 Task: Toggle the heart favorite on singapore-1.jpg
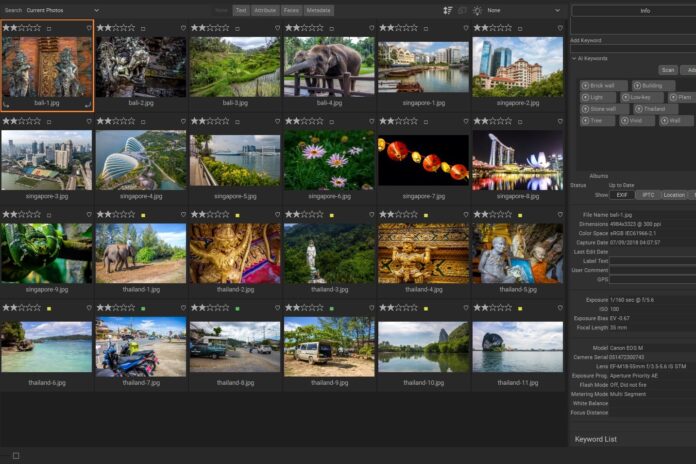pos(466,28)
